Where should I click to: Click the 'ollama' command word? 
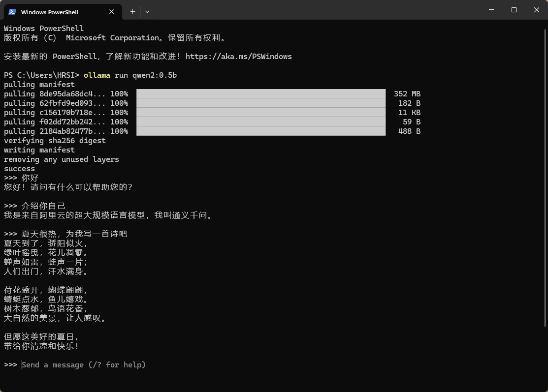coord(97,75)
